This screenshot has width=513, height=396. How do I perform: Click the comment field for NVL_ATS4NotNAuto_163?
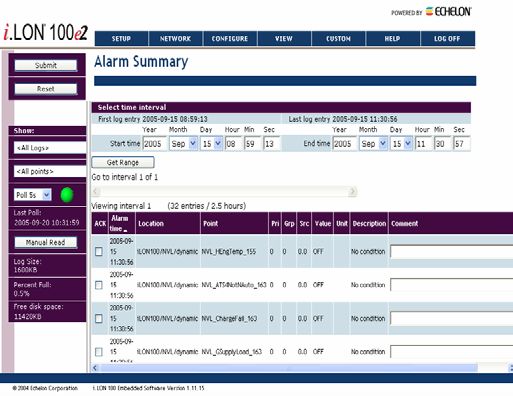pos(452,285)
